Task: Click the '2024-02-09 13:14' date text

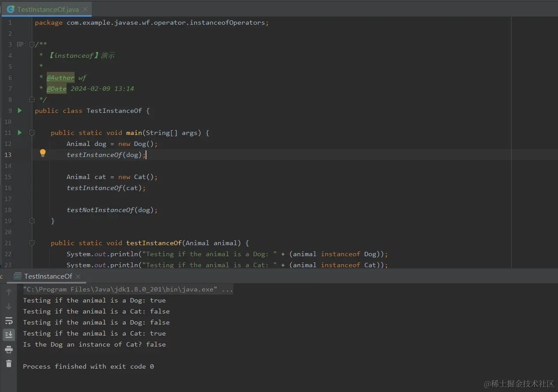Action: click(102, 89)
